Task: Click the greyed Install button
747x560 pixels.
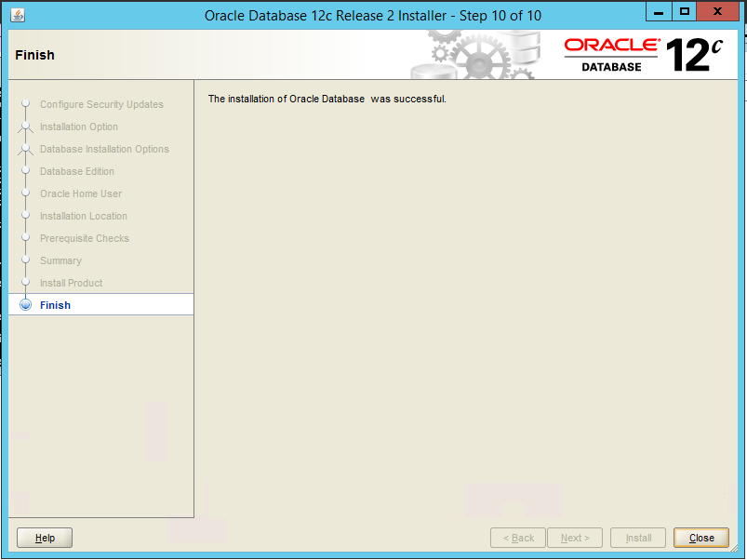Action: 638,538
